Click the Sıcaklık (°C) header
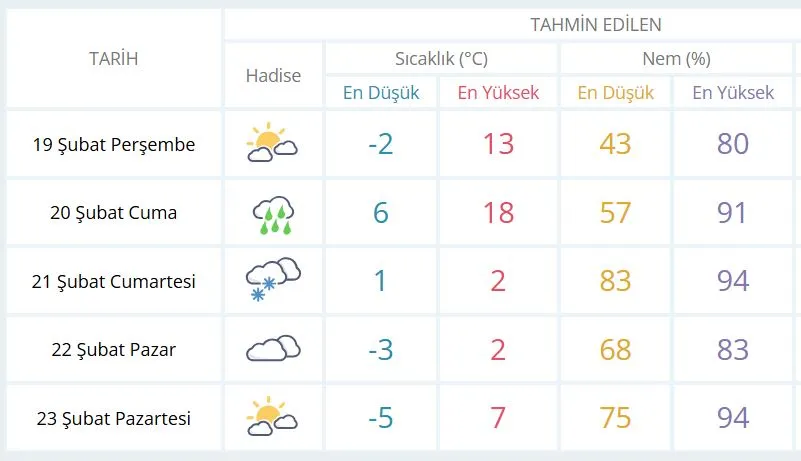 pyautogui.click(x=441, y=59)
